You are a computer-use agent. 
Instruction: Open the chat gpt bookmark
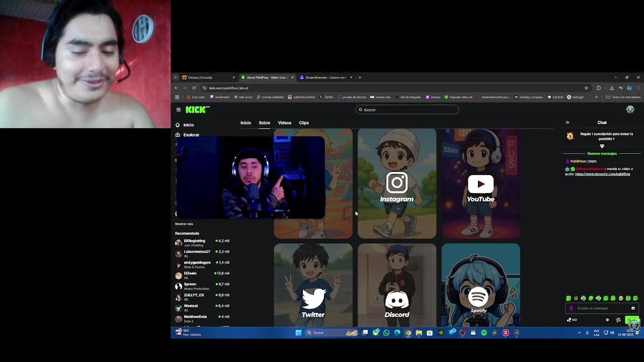[576, 97]
